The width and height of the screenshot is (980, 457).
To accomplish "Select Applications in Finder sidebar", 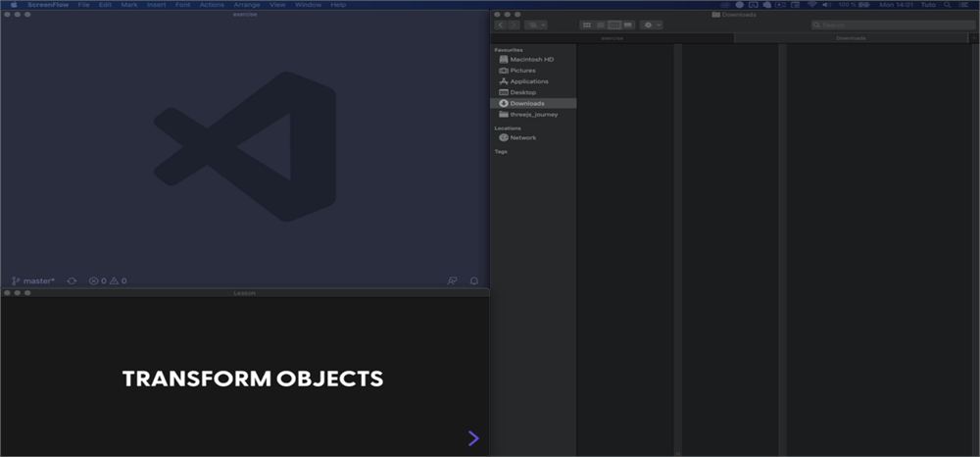I will click(x=533, y=81).
